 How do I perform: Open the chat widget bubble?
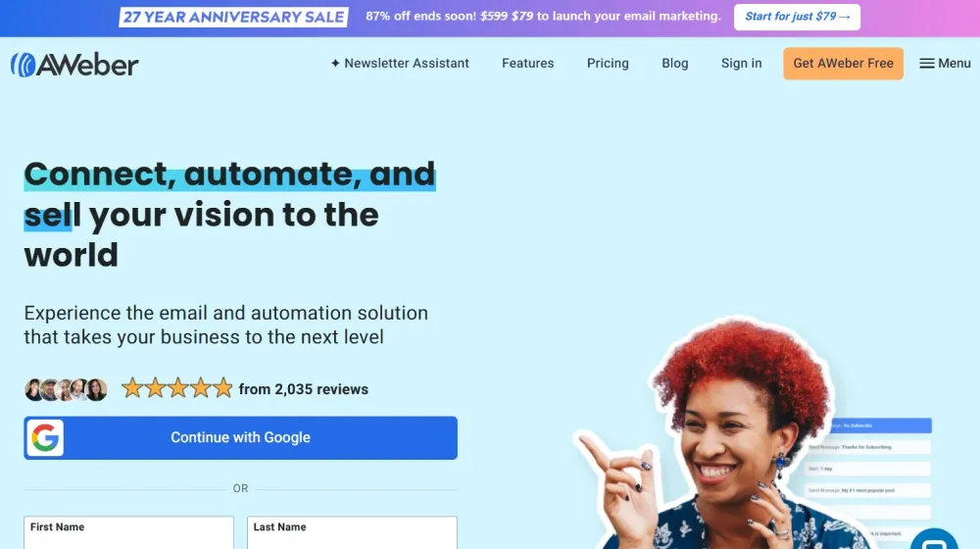point(934,540)
